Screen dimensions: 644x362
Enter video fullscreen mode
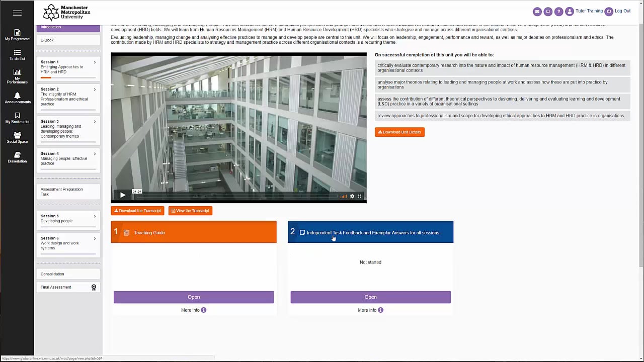359,196
